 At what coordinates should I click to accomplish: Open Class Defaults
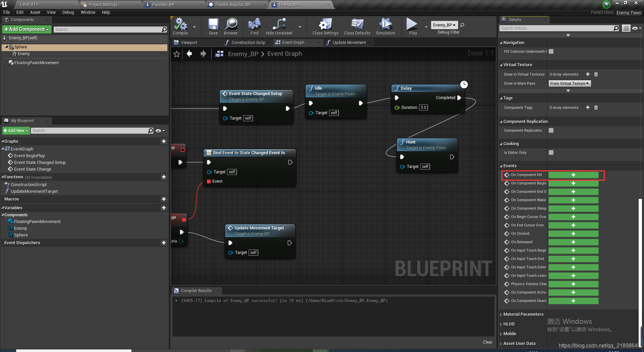[x=357, y=26]
